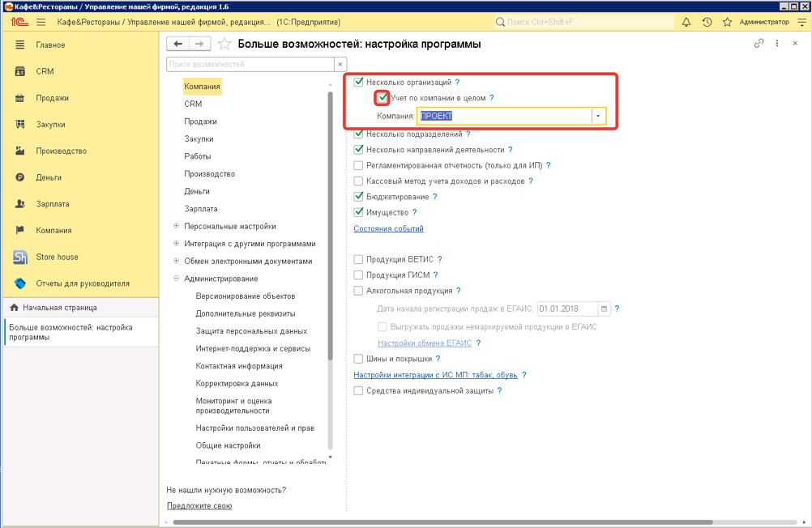Open Зарплата section in the sidebar
The image size is (812, 528).
coord(53,204)
